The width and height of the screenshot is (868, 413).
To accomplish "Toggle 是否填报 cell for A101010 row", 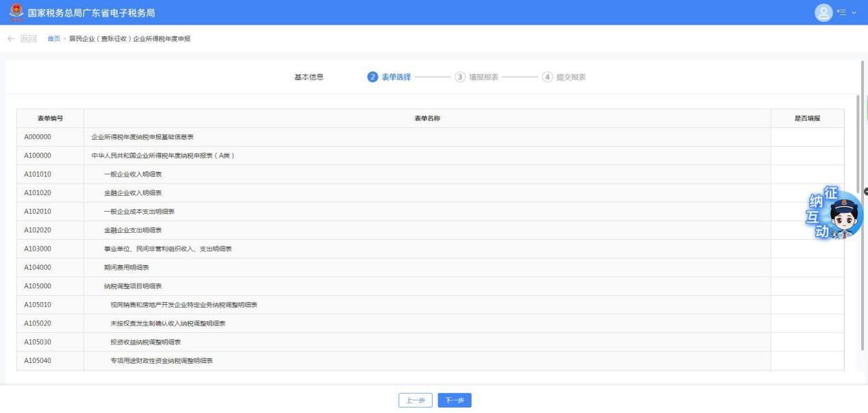I will 807,174.
